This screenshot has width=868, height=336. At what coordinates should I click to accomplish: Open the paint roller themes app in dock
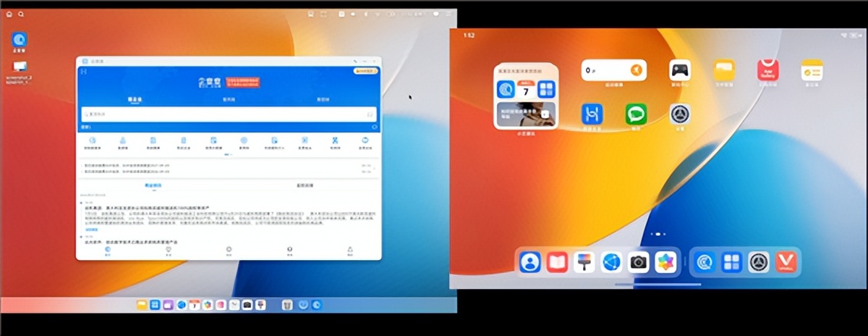pyautogui.click(x=584, y=262)
